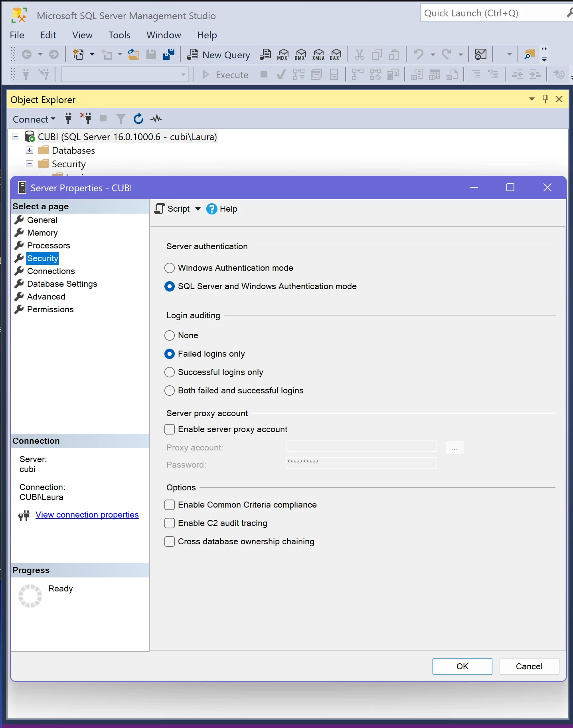Click the Cancel button

tap(529, 667)
